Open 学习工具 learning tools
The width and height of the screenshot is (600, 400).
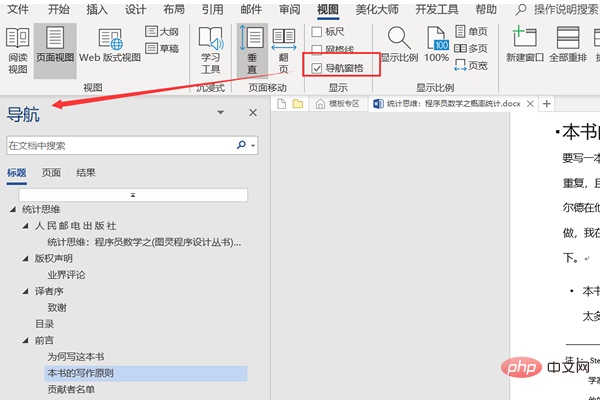tap(210, 48)
